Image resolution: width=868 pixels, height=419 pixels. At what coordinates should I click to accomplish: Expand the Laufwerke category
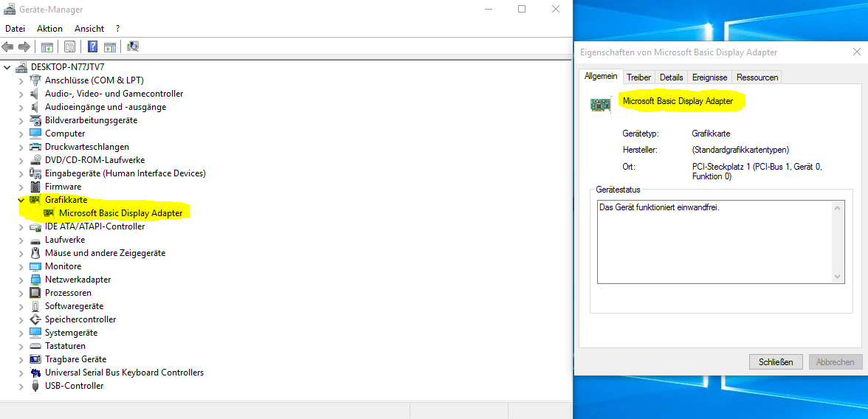coord(21,240)
